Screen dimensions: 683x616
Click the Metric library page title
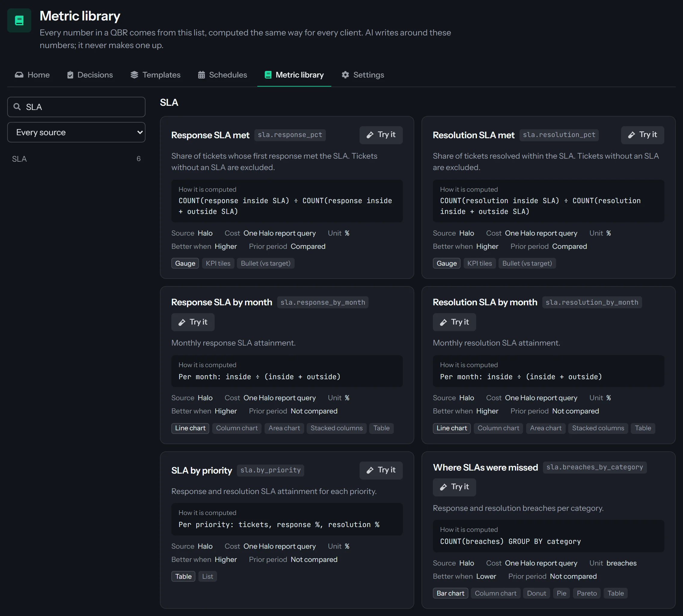(80, 16)
